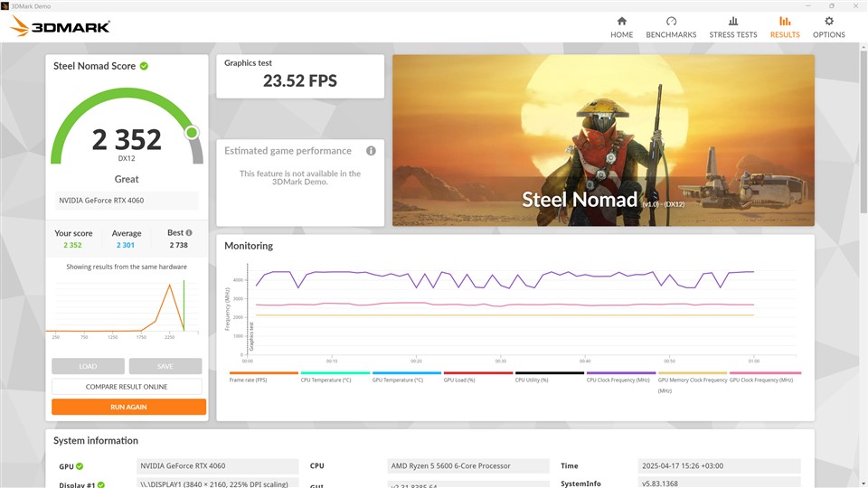Click the info icon next to Best score
The image size is (868, 488).
189,233
